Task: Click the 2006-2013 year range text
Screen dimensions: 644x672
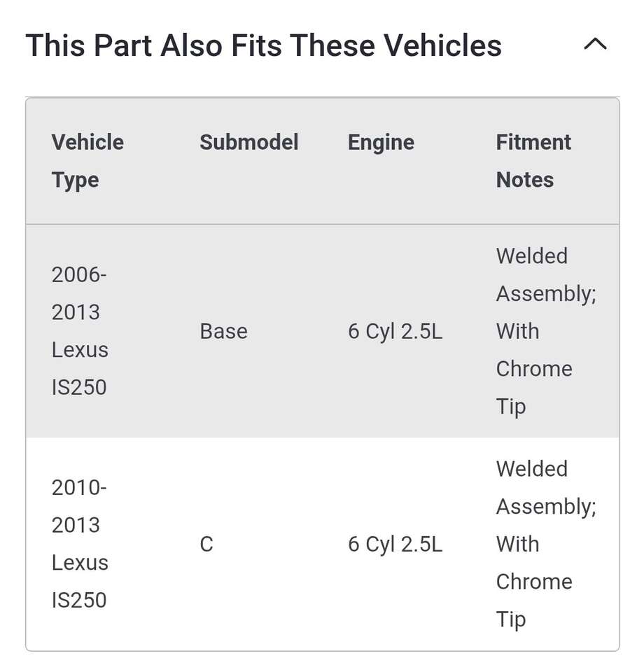Action: tap(78, 293)
